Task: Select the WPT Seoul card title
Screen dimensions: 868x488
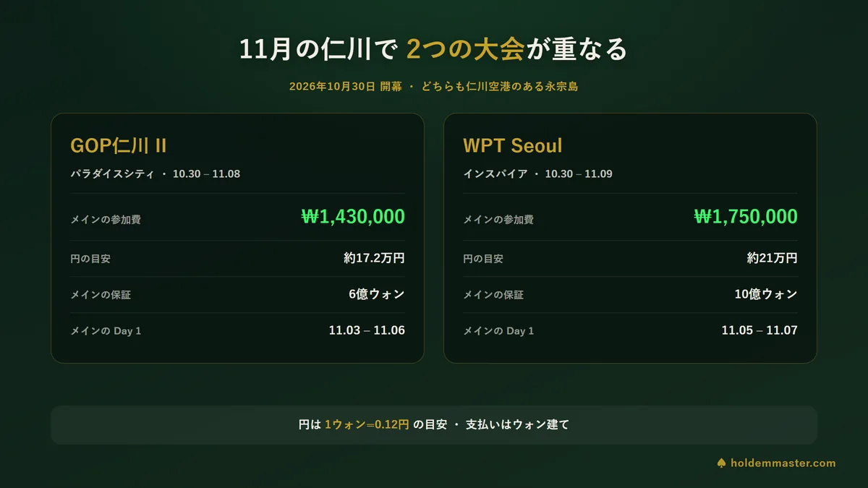Action: [512, 145]
